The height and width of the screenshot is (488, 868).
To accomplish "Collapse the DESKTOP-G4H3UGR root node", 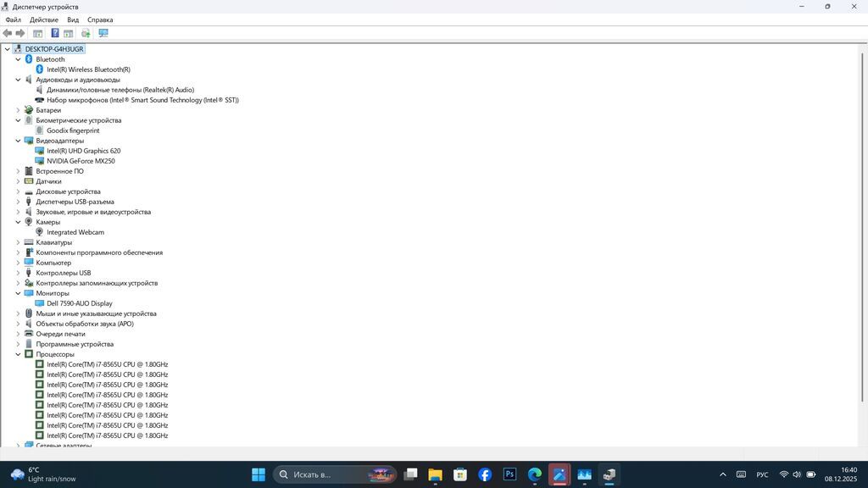I will point(7,49).
